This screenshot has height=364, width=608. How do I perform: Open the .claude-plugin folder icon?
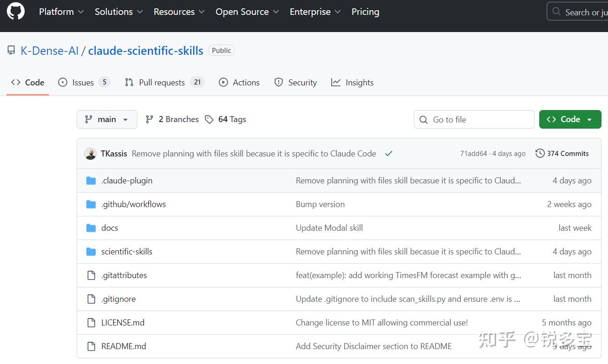(x=91, y=181)
